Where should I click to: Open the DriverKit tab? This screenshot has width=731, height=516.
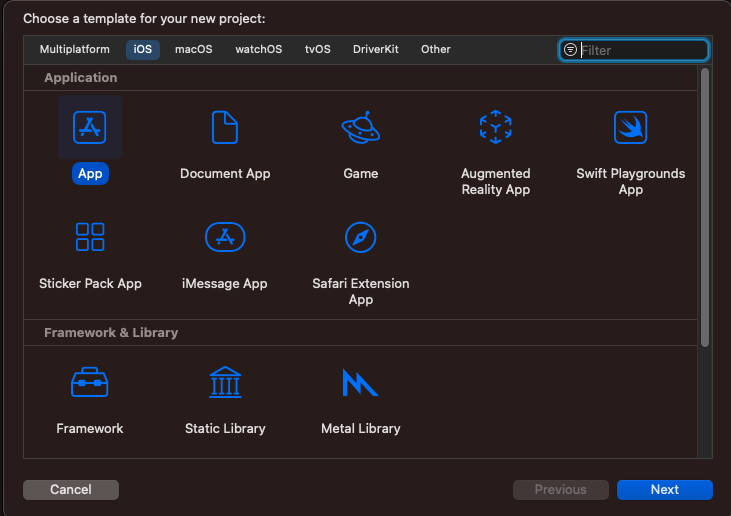click(x=375, y=49)
